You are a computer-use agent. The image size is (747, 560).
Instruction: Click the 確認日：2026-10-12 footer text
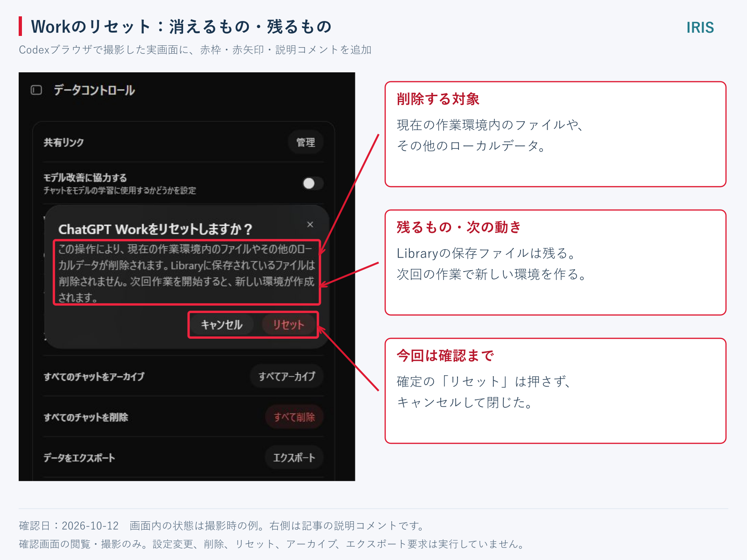click(x=69, y=526)
